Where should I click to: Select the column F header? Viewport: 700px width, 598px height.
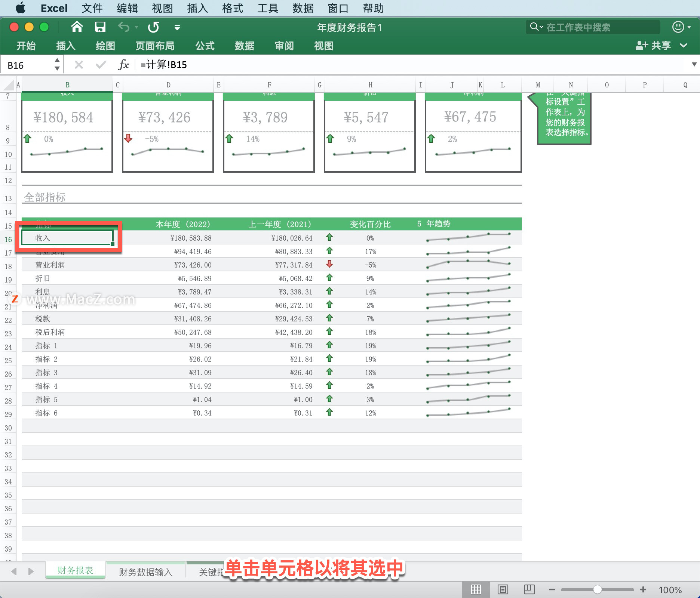pyautogui.click(x=269, y=85)
